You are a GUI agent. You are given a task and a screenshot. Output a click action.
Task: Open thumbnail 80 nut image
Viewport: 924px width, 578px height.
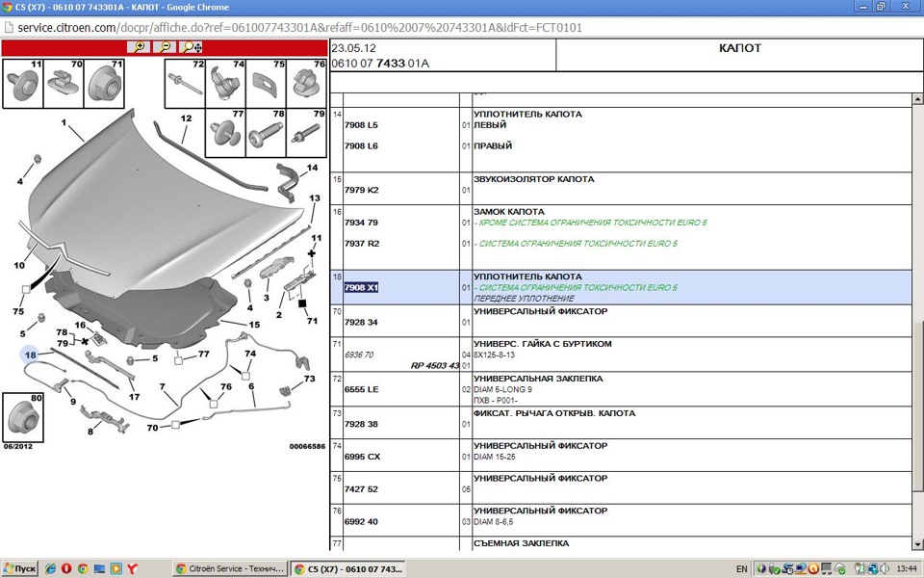(x=23, y=417)
